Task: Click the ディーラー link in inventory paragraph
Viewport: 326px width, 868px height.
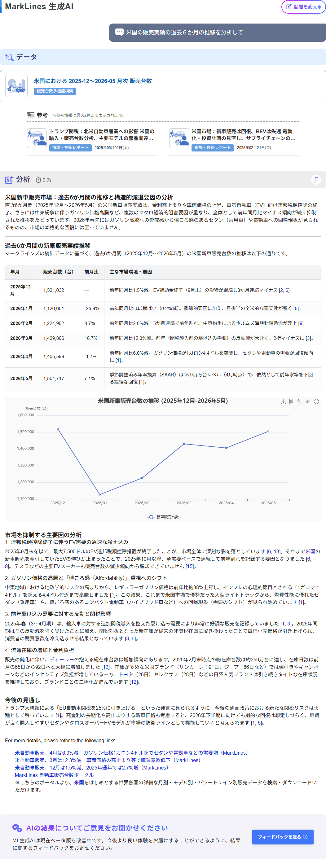Action: pos(62,660)
